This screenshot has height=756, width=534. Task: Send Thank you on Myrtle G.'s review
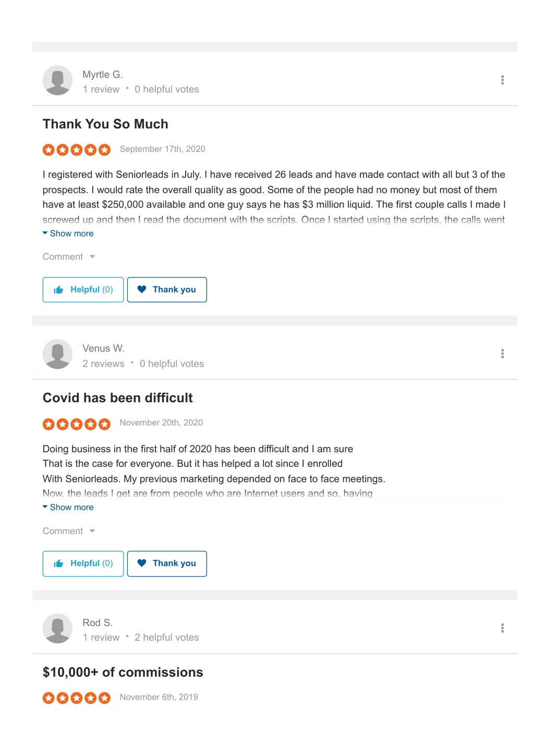click(167, 290)
